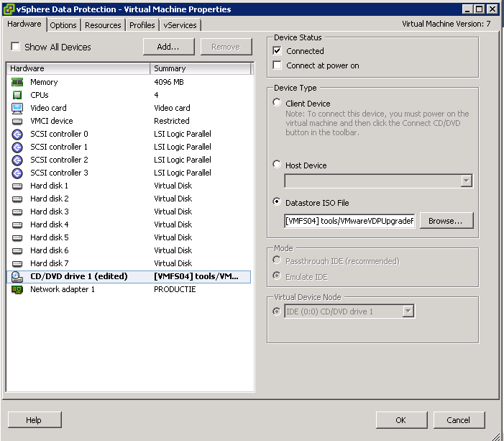
Task: Click the Memory hardware icon
Action: pos(17,82)
